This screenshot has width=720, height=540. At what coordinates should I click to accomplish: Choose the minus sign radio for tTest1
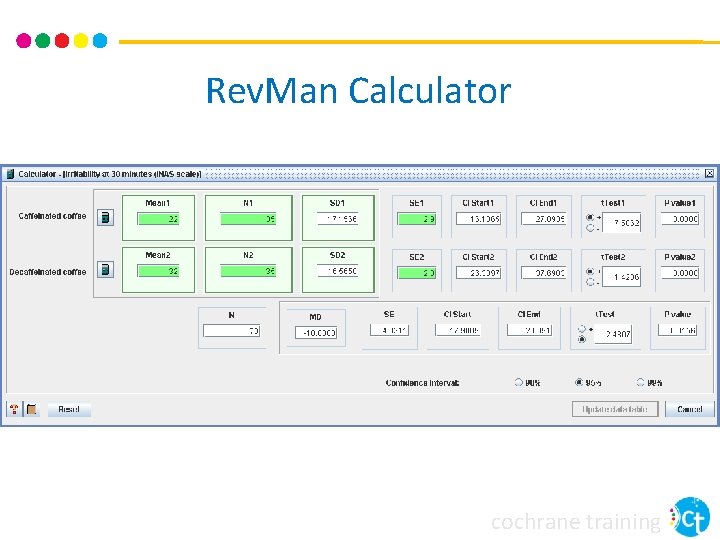[x=590, y=228]
